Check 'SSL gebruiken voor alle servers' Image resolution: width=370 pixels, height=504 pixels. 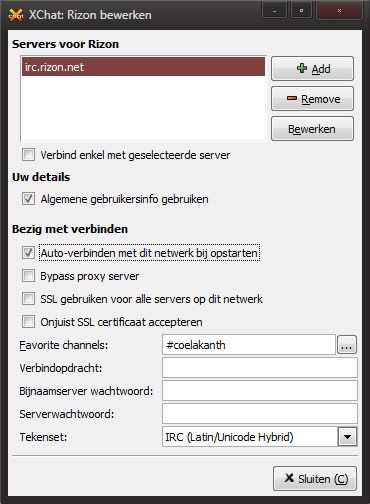point(28,299)
